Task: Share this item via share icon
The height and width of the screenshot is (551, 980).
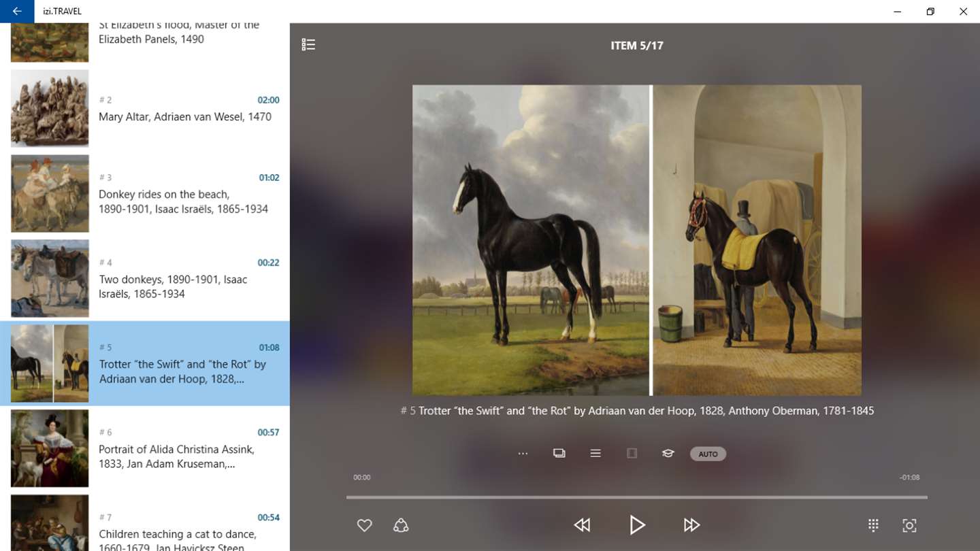Action: click(401, 525)
